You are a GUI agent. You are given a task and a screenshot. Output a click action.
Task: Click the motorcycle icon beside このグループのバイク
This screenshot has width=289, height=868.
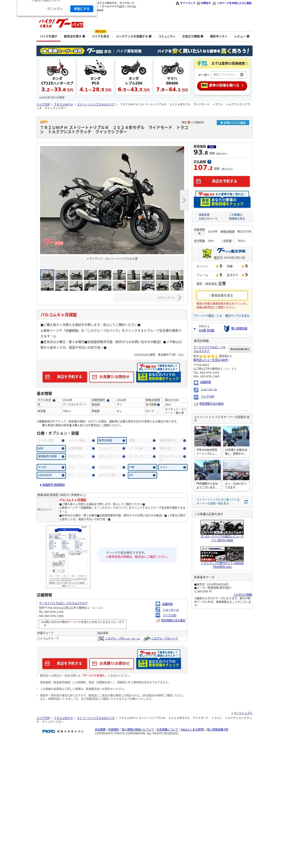pyautogui.click(x=147, y=639)
